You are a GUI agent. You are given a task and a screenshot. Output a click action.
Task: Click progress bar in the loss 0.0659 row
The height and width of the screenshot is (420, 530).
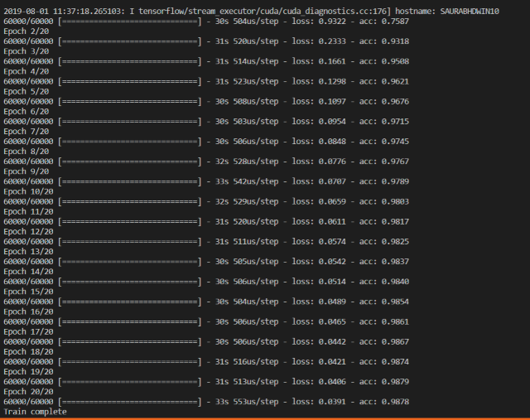130,201
